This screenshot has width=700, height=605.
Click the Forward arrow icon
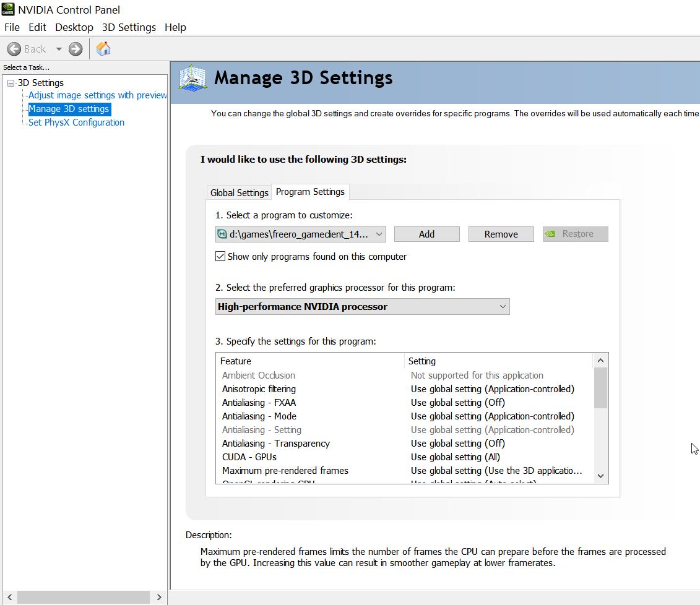click(76, 49)
